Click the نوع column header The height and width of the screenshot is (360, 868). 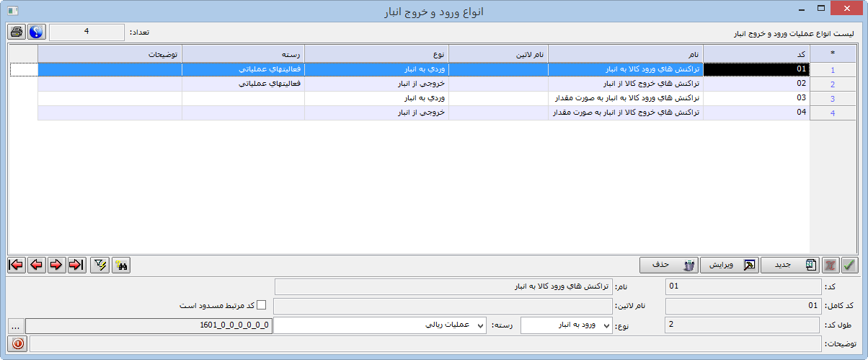click(376, 53)
